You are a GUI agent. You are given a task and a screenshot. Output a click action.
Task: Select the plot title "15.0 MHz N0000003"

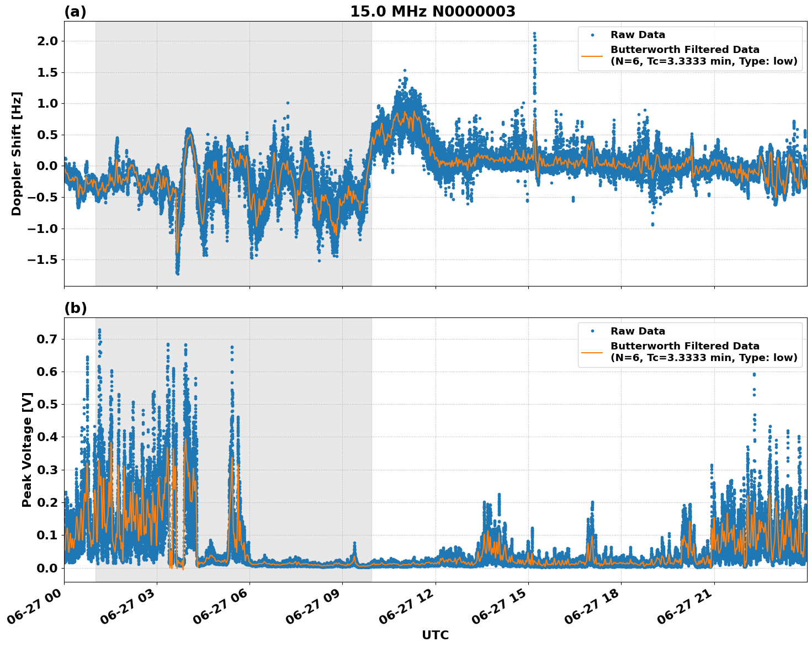click(x=432, y=12)
